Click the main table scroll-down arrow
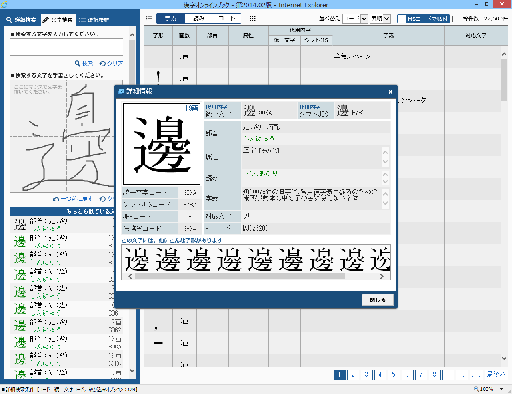This screenshot has width=512, height=394. [x=504, y=358]
